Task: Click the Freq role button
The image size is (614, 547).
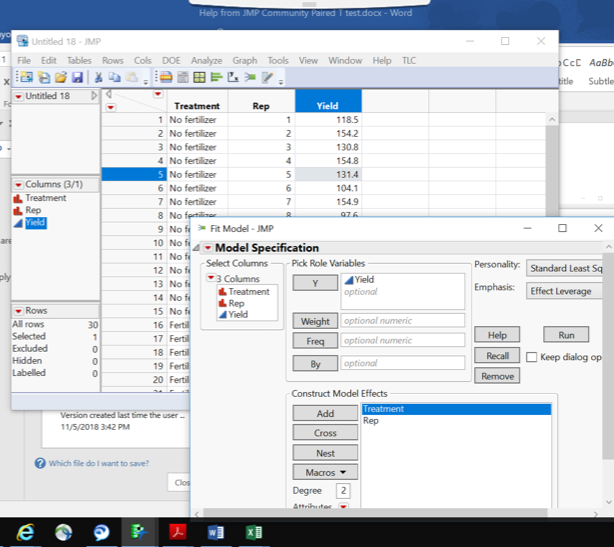Action: coord(315,341)
